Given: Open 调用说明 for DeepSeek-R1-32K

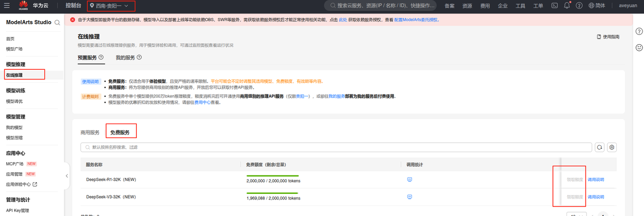Looking at the screenshot, I should (596, 179).
